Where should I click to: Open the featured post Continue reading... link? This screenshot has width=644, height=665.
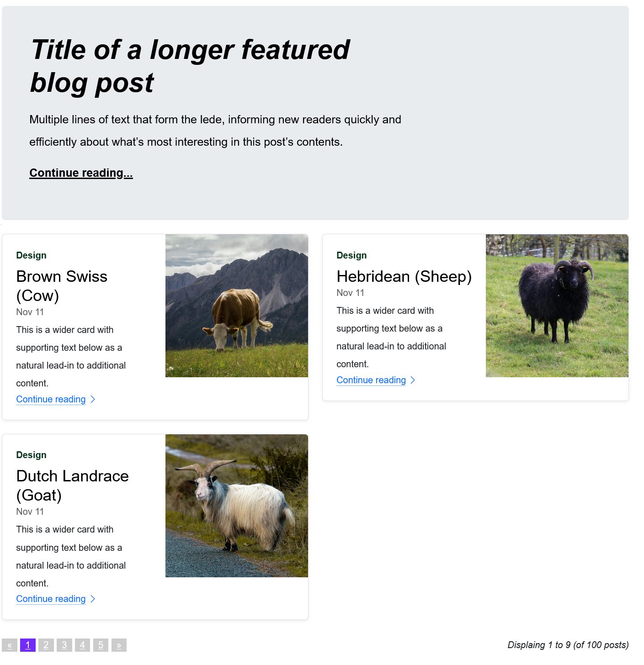point(81,173)
